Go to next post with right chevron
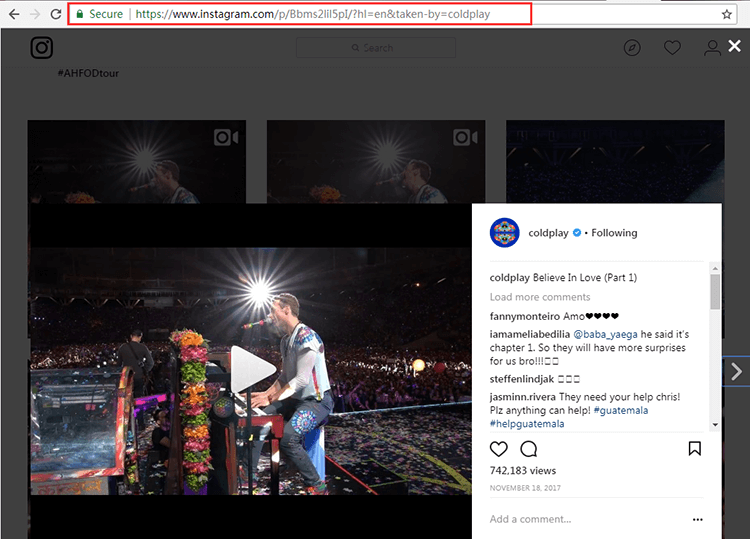Image resolution: width=750 pixels, height=539 pixels. coord(737,371)
